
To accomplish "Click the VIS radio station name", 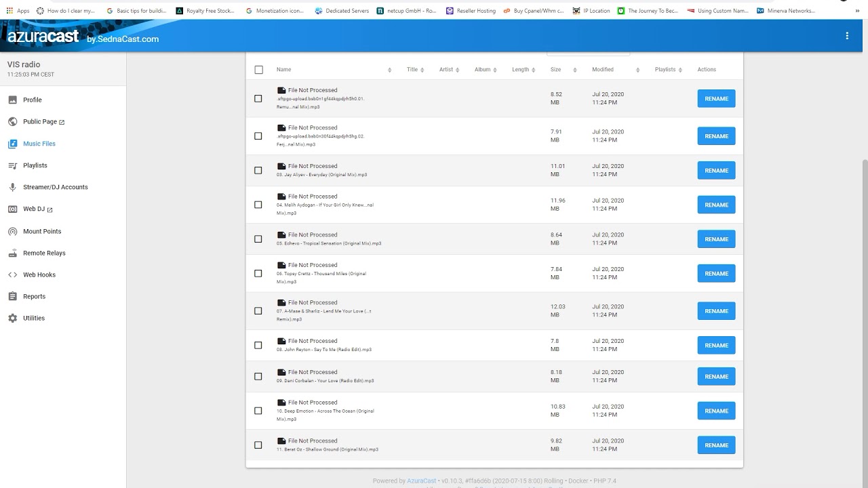I will pyautogui.click(x=24, y=64).
